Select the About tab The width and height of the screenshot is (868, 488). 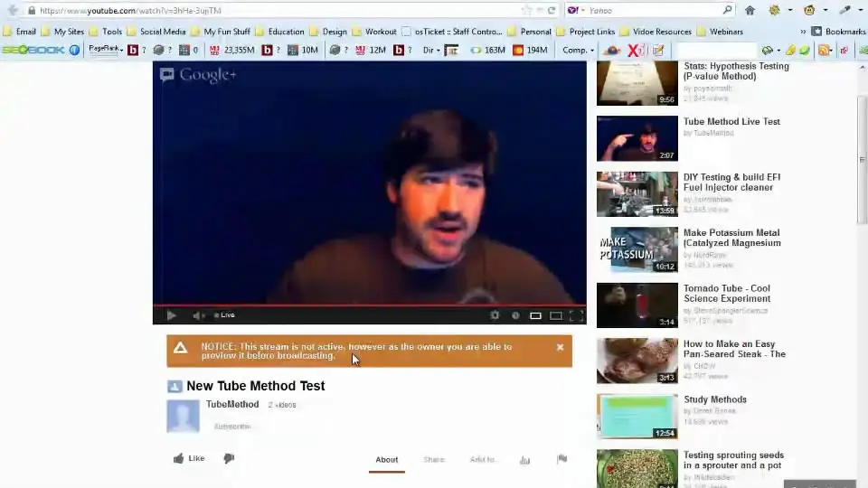(386, 460)
